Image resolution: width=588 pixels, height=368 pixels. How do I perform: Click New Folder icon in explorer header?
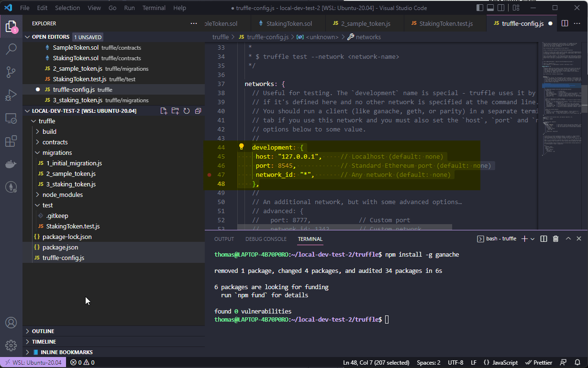(x=175, y=111)
